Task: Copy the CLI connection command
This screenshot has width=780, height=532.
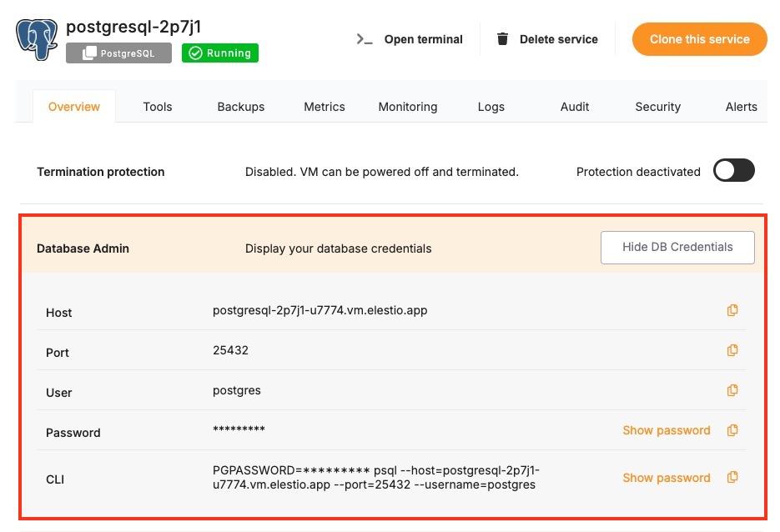Action: tap(732, 477)
